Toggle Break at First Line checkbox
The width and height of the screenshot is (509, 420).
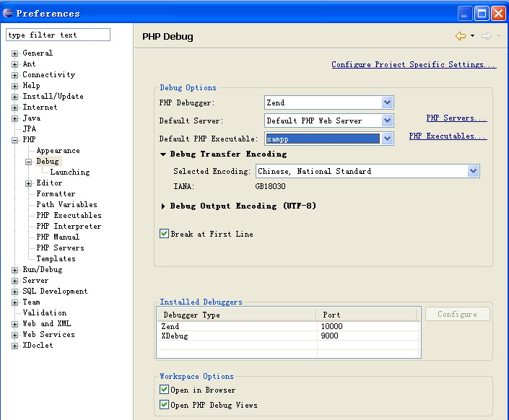point(165,234)
